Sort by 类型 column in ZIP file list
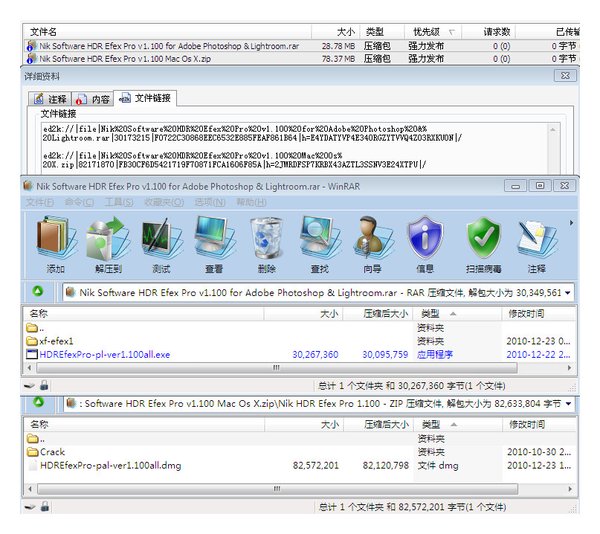600x534 pixels. (458, 425)
